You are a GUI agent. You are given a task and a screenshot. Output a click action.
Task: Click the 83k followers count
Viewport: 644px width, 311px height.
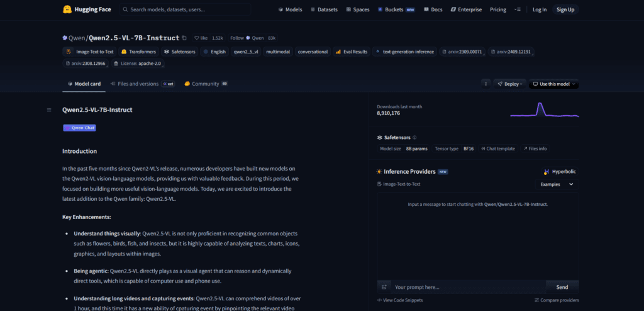[272, 38]
